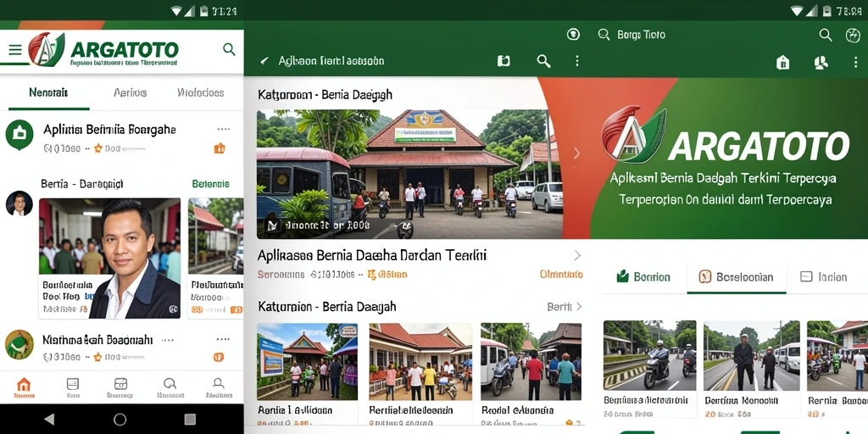The width and height of the screenshot is (868, 434).
Task: Open the partially visible second card in the Bertia row
Action: tap(216, 259)
